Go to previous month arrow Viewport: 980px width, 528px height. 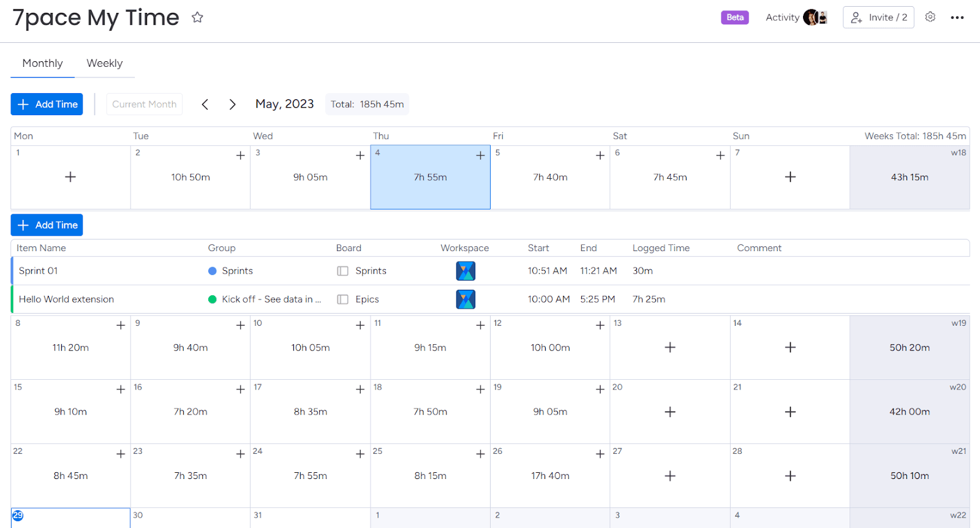tap(205, 105)
